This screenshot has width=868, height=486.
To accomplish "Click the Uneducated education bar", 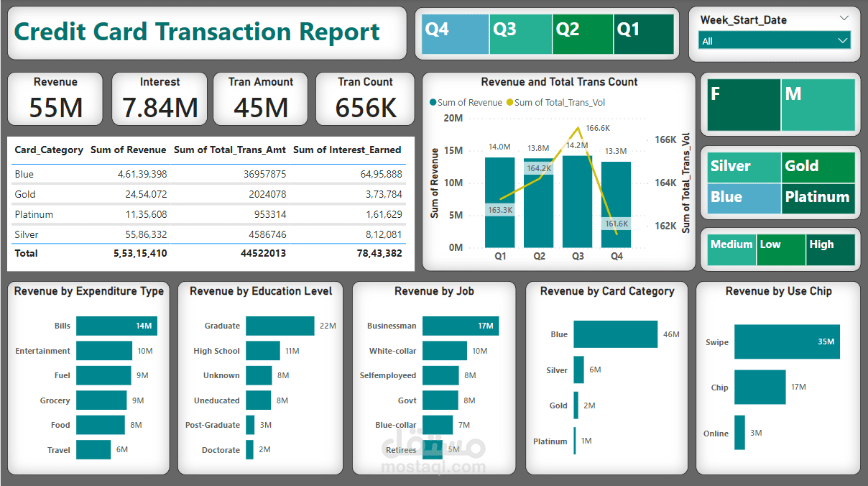I will 259,400.
